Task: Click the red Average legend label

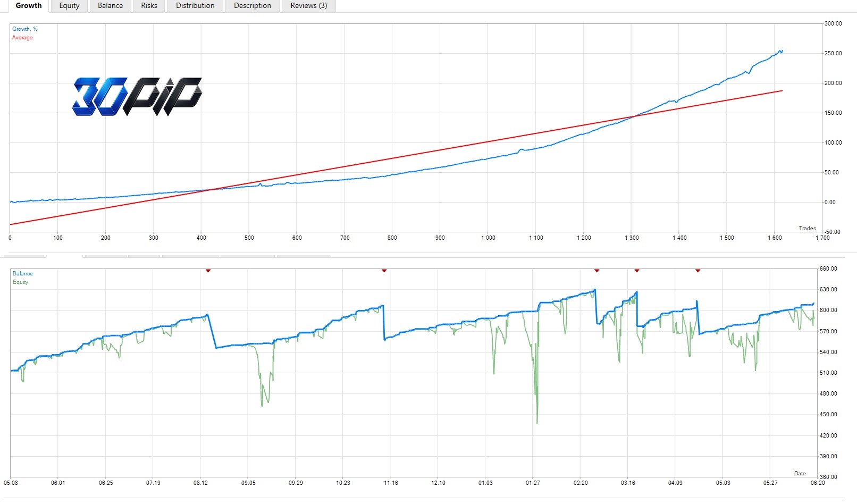Action: [22, 38]
